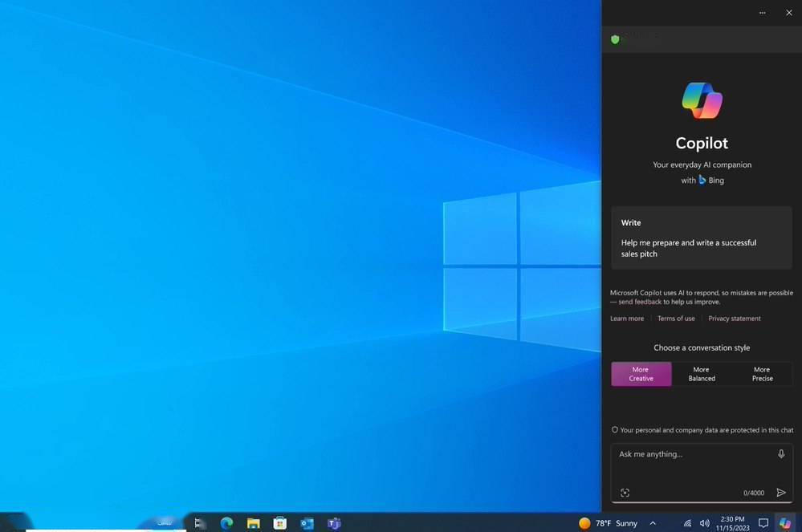Image resolution: width=802 pixels, height=532 pixels.
Task: Activate the microphone voice input
Action: click(781, 454)
